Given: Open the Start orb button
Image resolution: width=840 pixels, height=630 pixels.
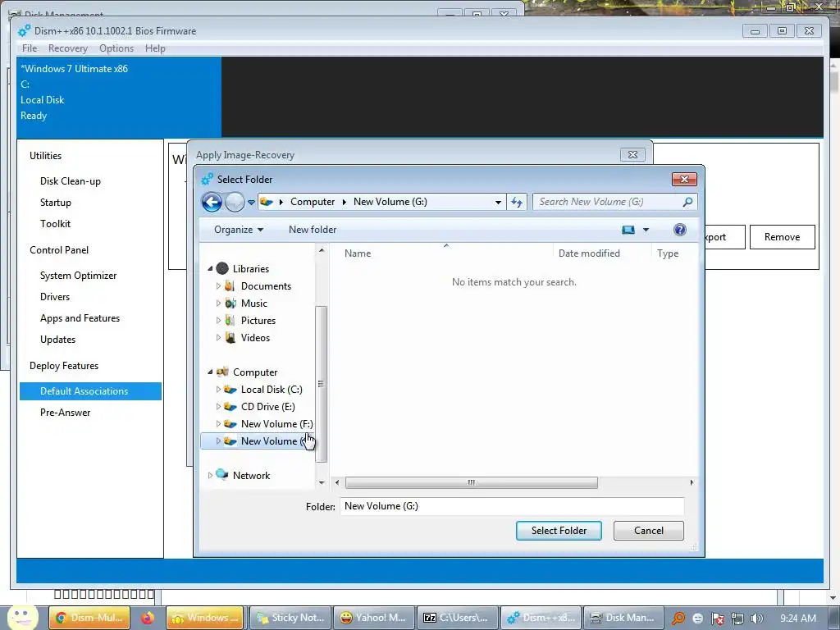Looking at the screenshot, I should click(x=22, y=617).
